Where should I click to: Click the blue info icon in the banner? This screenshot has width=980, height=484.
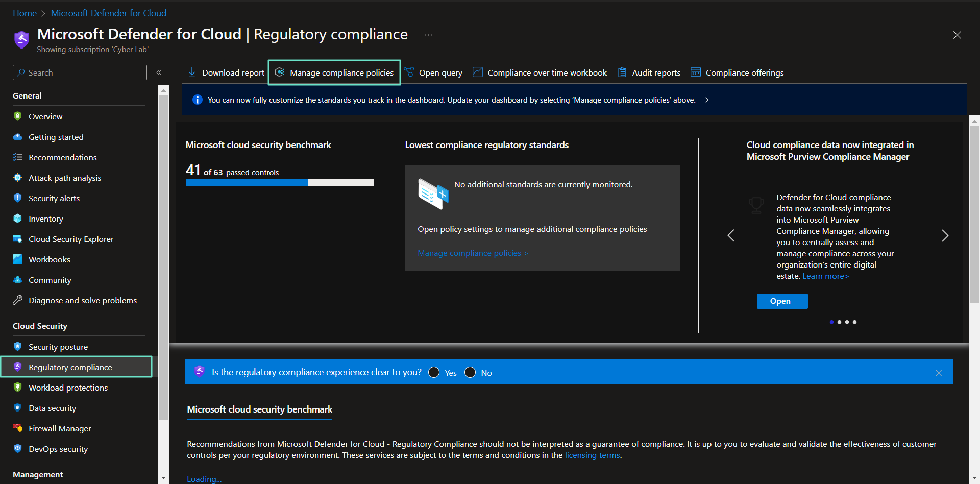click(x=197, y=100)
